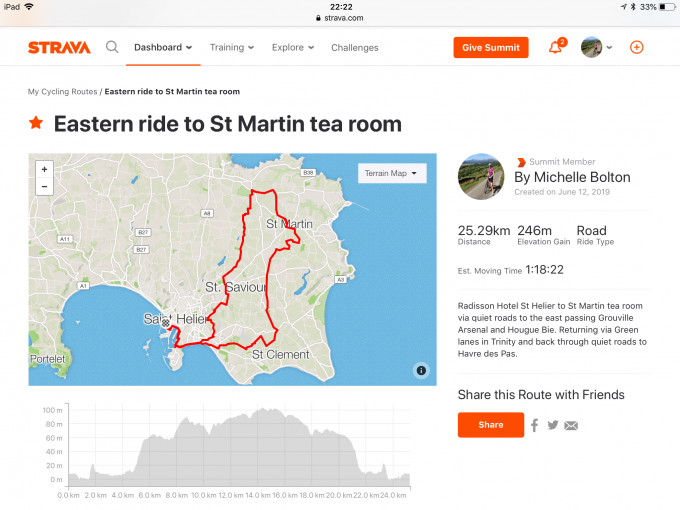Toggle the orange star route favorite
Viewport: 680px width, 510px height.
pos(36,123)
